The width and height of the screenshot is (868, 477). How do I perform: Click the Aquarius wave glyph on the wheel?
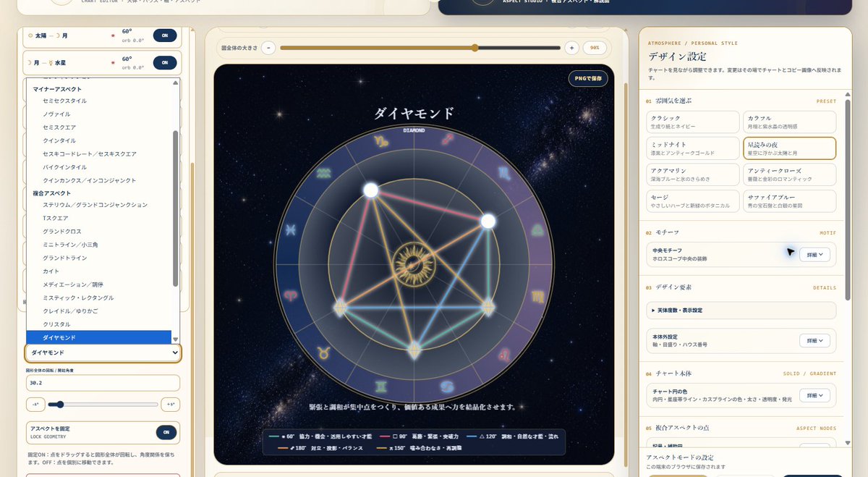tap(325, 173)
